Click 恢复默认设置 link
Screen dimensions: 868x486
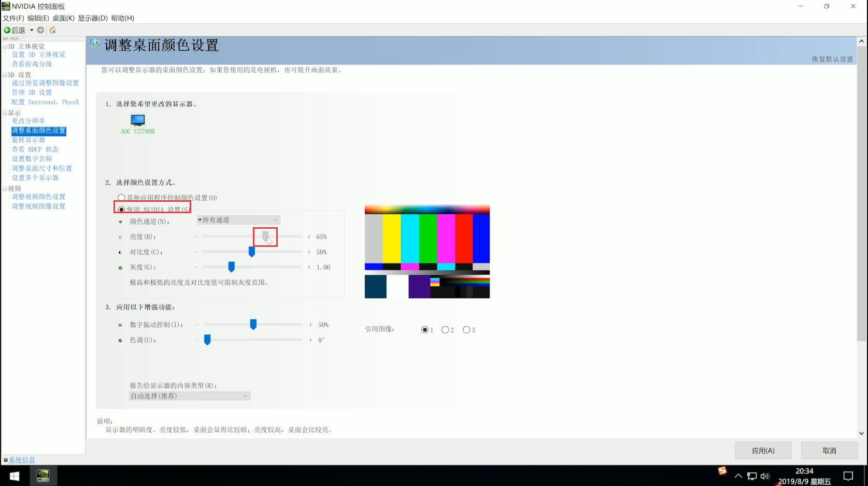coord(832,59)
